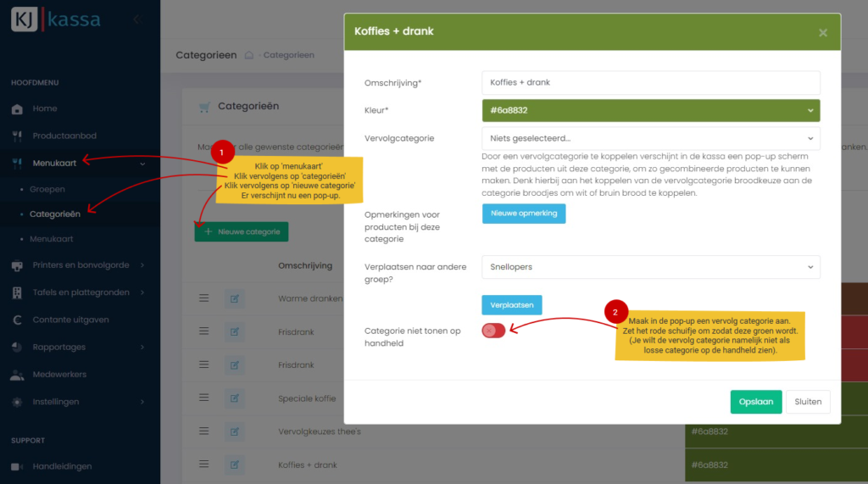The image size is (868, 484).
Task: Click the Tafels en plattegronden building icon
Action: coord(17,292)
